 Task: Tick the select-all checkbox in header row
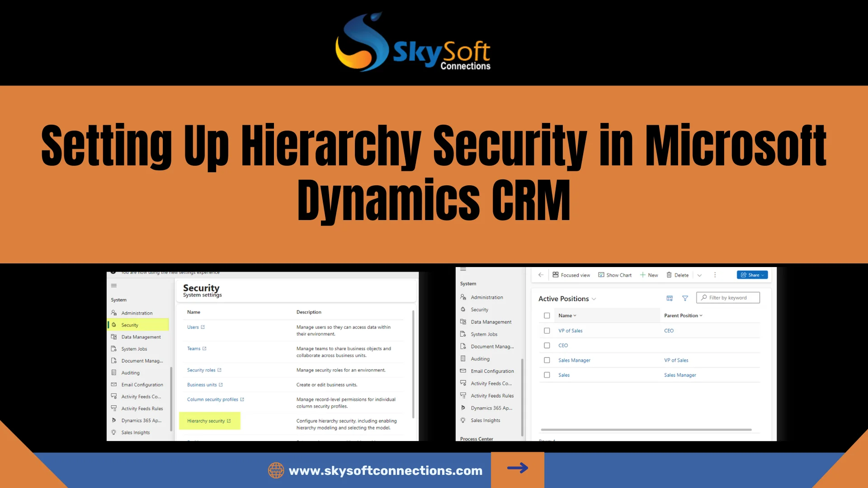pos(547,316)
